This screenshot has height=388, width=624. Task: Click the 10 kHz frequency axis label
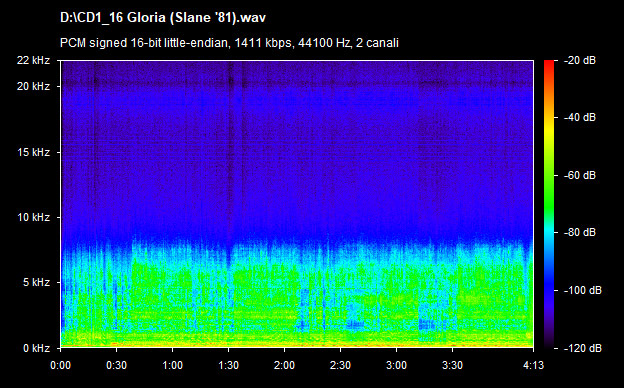click(33, 217)
